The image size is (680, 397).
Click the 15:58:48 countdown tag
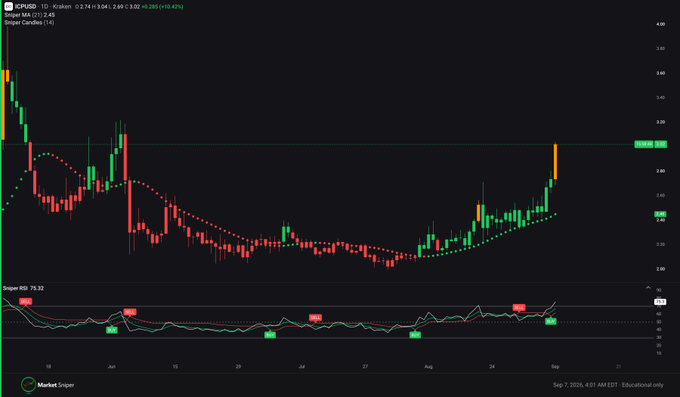[x=644, y=144]
